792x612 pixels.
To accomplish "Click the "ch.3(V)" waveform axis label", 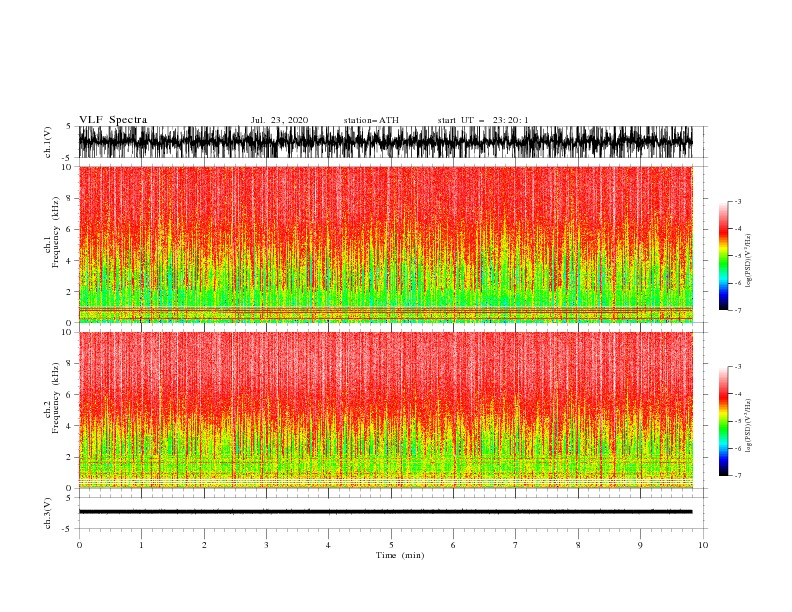I will pyautogui.click(x=49, y=513).
